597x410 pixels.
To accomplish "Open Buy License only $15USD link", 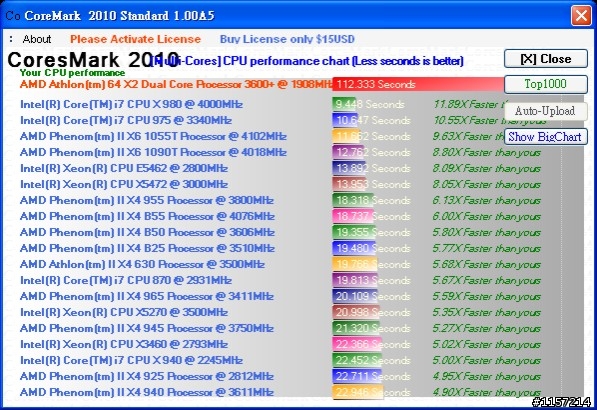I will [x=287, y=39].
